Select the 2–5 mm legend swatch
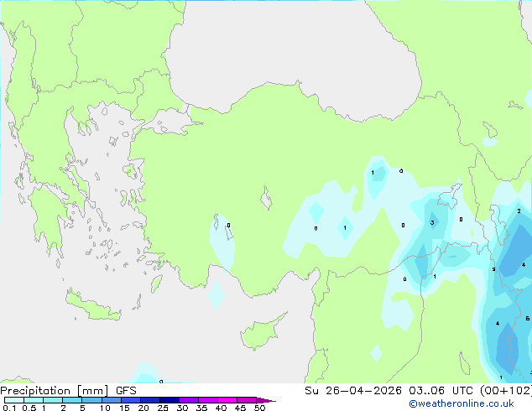532x411 pixels. [x=72, y=400]
